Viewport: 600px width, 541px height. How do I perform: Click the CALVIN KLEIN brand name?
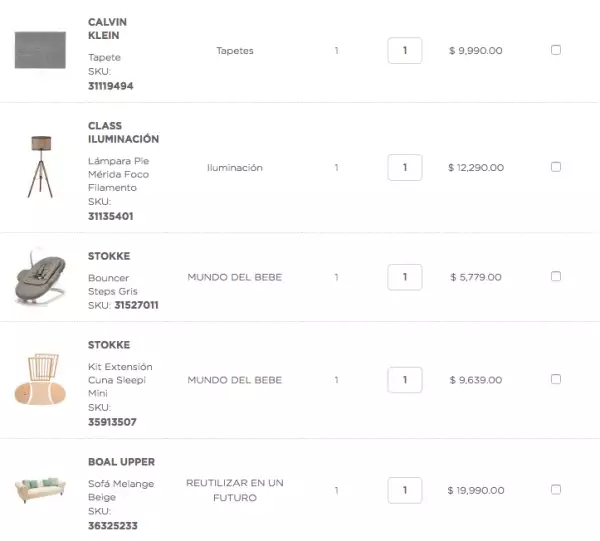pos(107,28)
